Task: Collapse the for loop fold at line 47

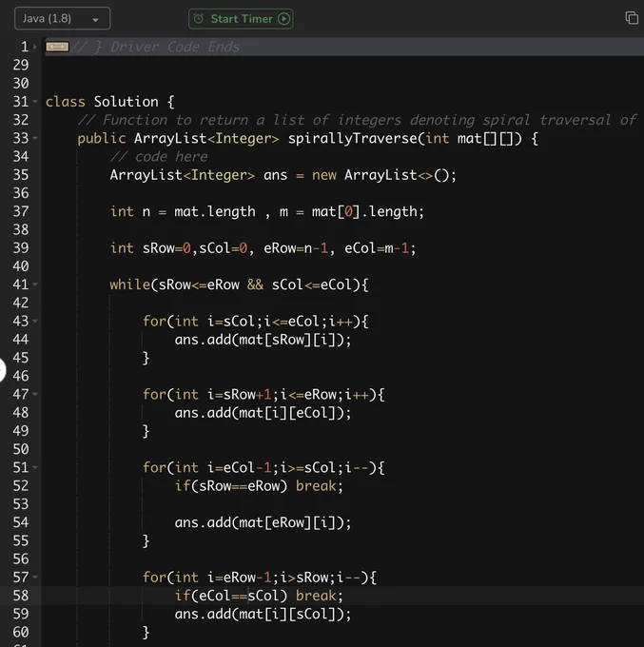Action: click(35, 394)
